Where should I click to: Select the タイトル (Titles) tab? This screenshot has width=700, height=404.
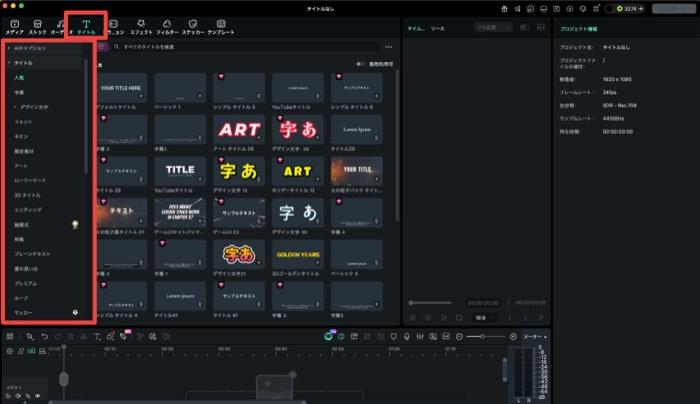86,27
